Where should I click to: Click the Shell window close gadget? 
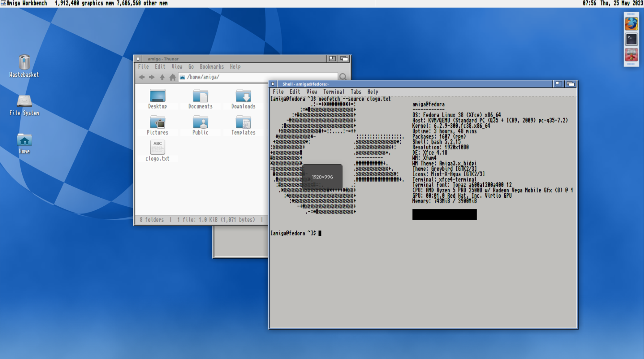273,84
